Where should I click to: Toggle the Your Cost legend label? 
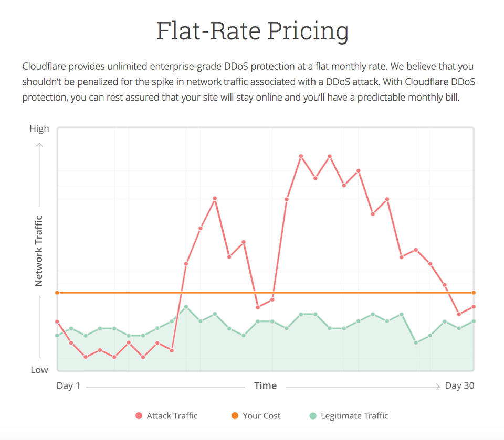click(261, 416)
